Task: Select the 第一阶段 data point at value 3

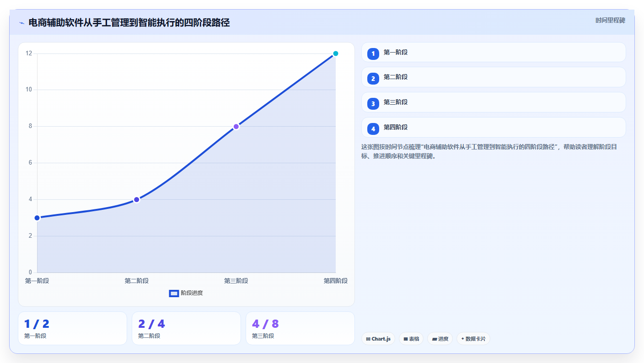Action: 37,218
